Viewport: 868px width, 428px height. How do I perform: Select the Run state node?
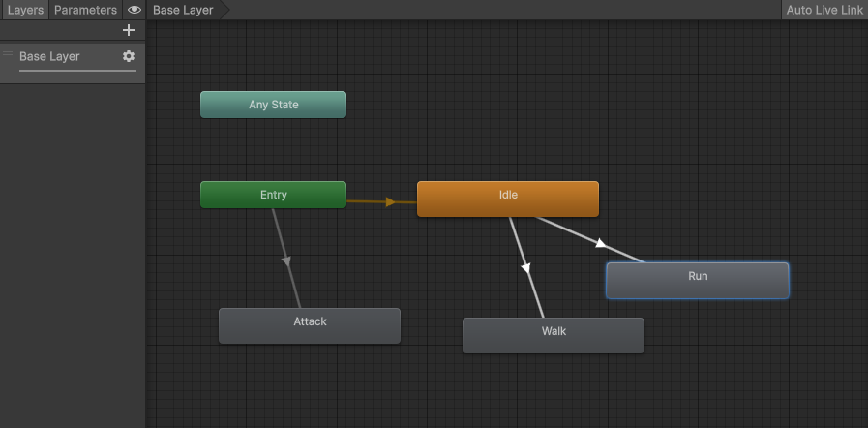697,280
